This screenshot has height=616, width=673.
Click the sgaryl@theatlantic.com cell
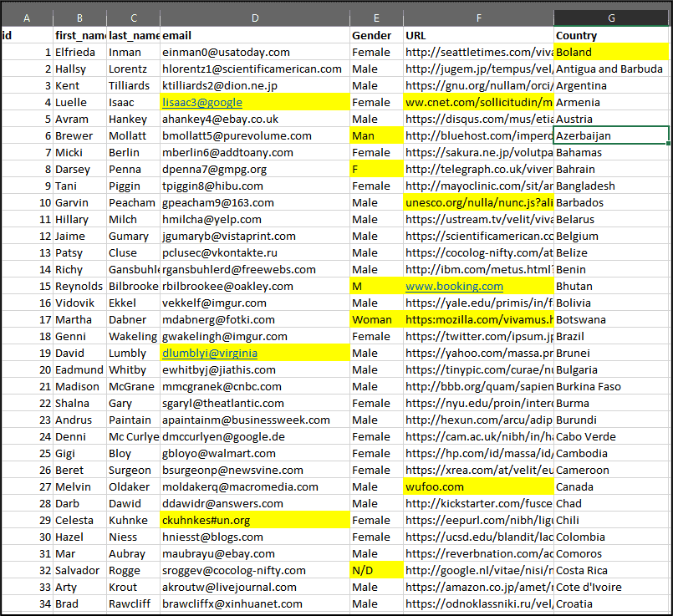(x=255, y=404)
